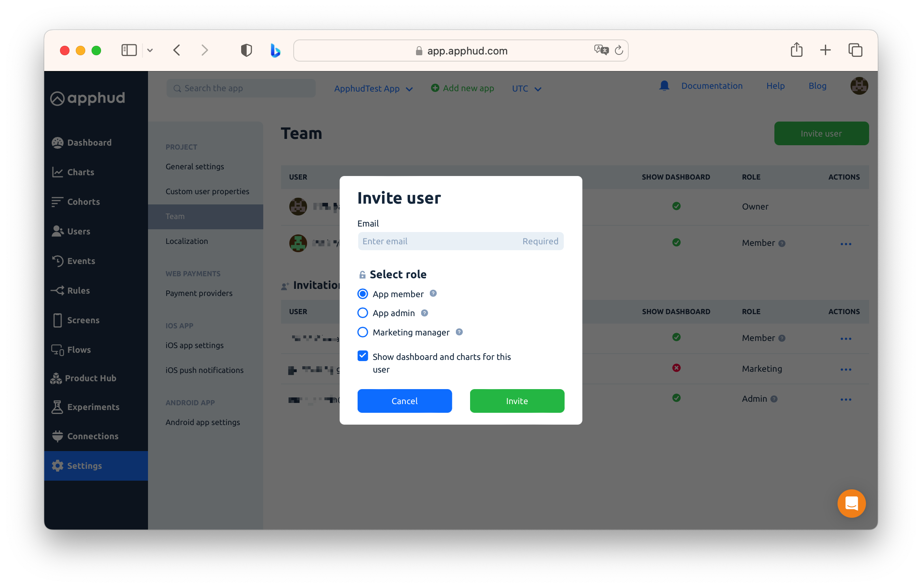
Task: Open actions menu for Marketing invitation
Action: [845, 369]
